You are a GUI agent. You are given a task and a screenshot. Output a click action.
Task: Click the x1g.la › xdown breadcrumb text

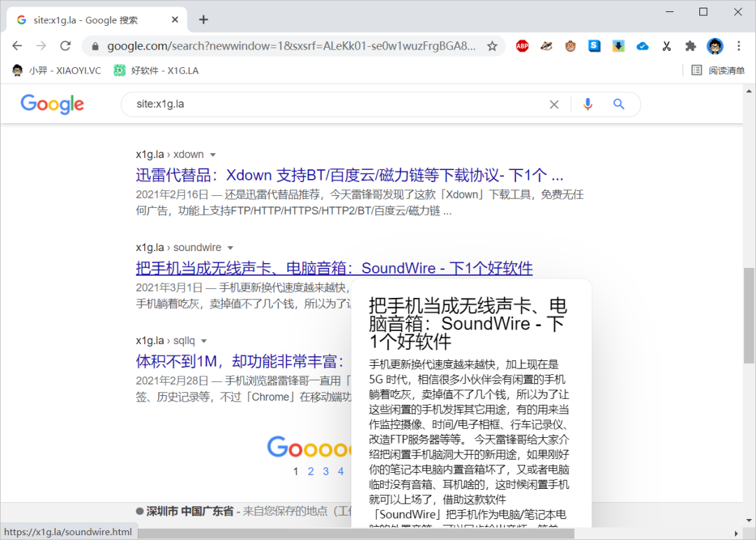(169, 154)
